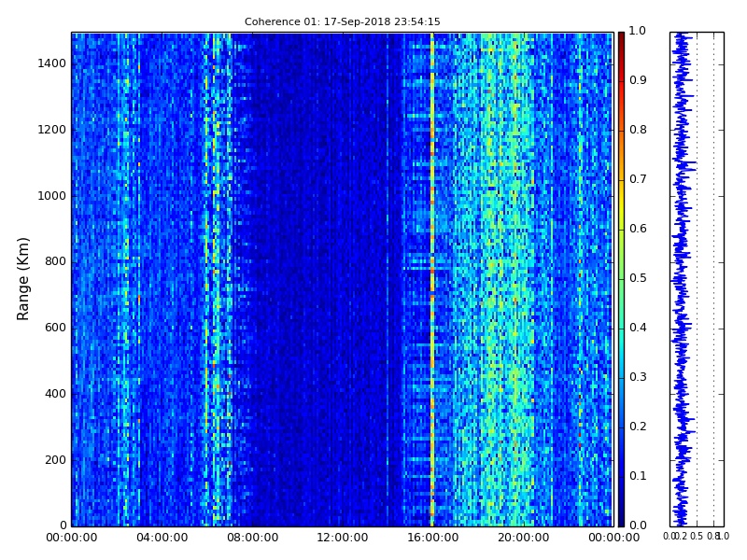
Task: Click the 1000 range tick label
Action: [52, 196]
